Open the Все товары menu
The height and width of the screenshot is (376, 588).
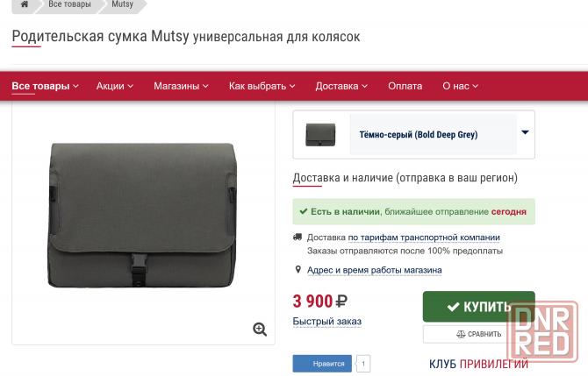(45, 86)
